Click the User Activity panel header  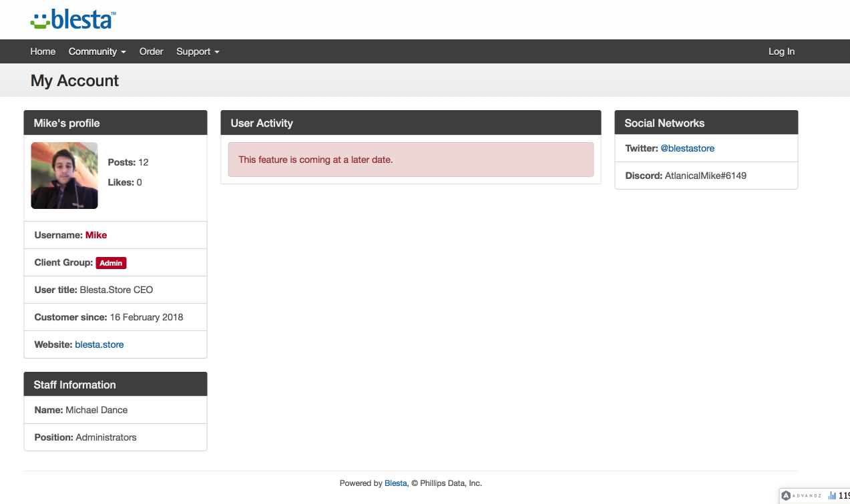(x=411, y=123)
